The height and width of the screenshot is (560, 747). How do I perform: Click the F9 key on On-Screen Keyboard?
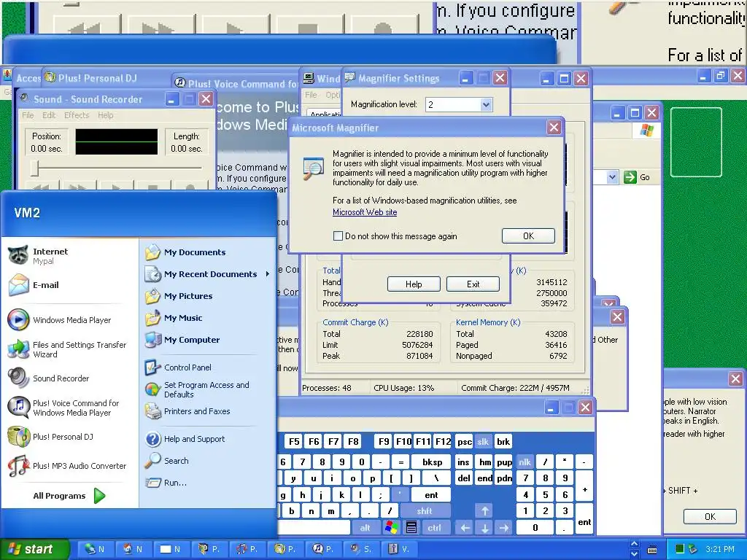coord(384,442)
